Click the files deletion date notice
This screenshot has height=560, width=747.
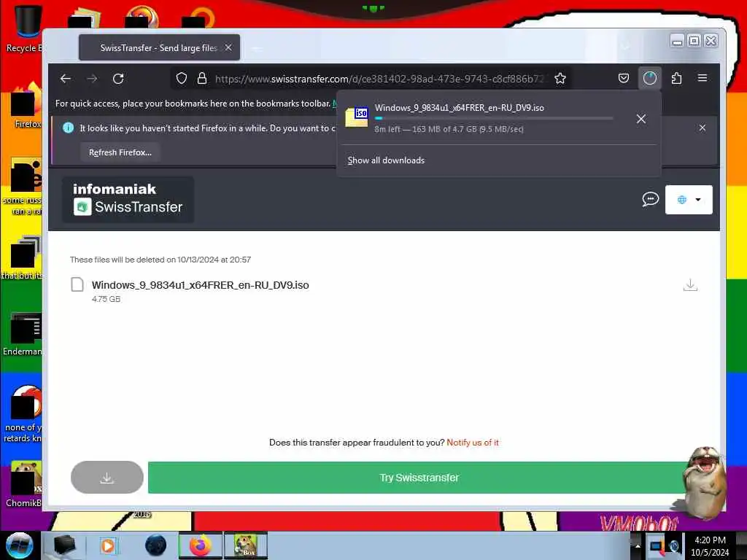pyautogui.click(x=160, y=260)
